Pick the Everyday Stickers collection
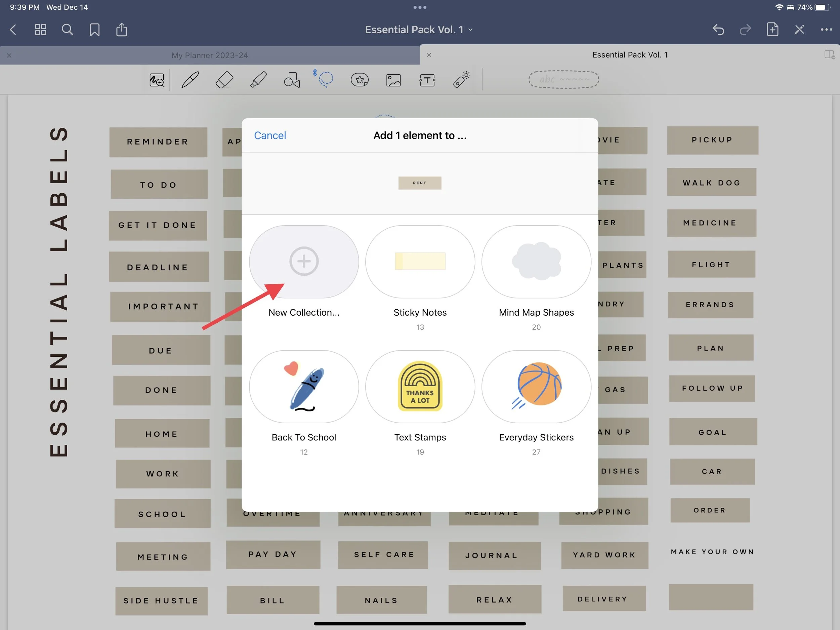 point(536,387)
